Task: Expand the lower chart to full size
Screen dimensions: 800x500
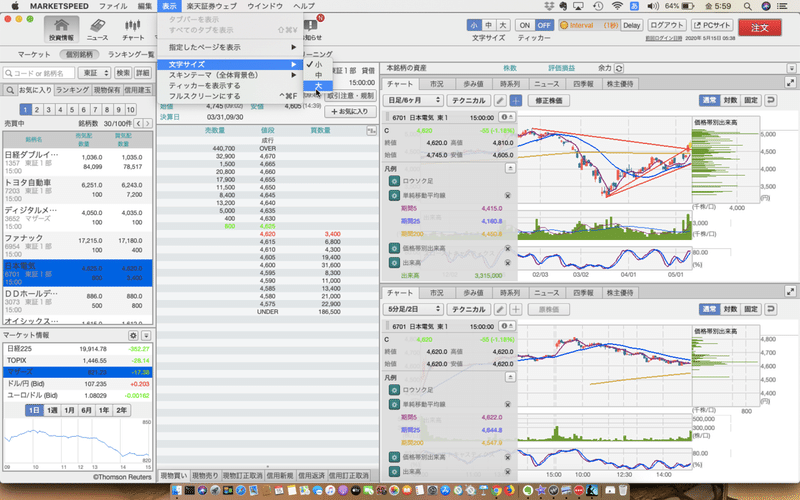Action: 790,291
